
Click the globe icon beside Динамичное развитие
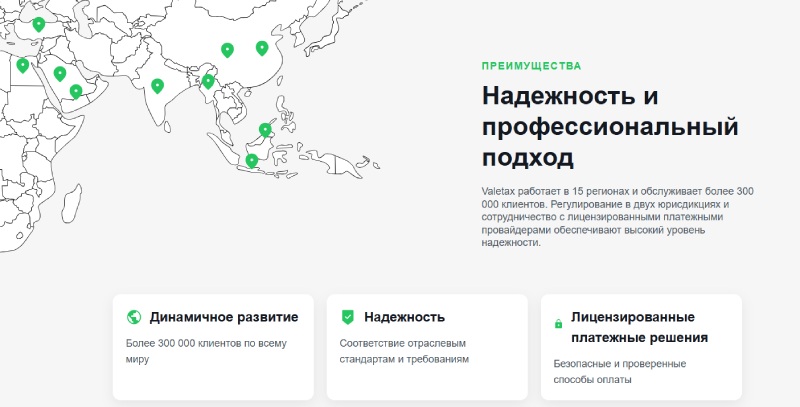pos(134,317)
